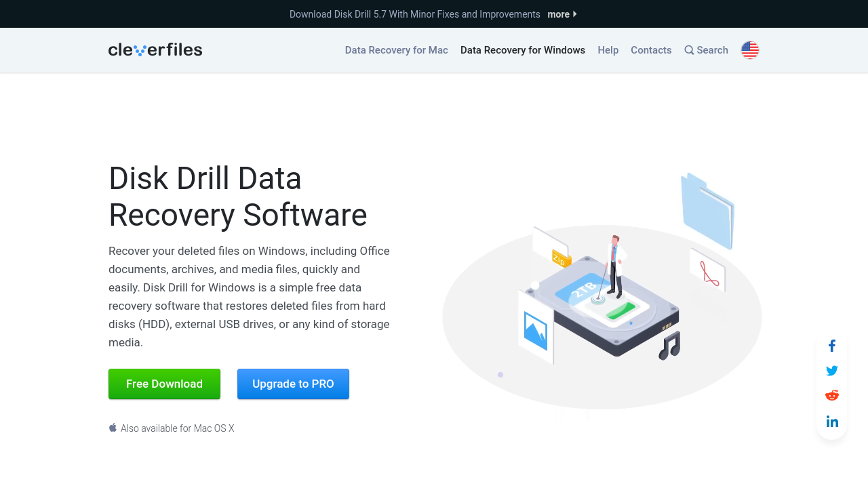Share page on LinkedIn
Screen dimensions: 868x488
832,422
